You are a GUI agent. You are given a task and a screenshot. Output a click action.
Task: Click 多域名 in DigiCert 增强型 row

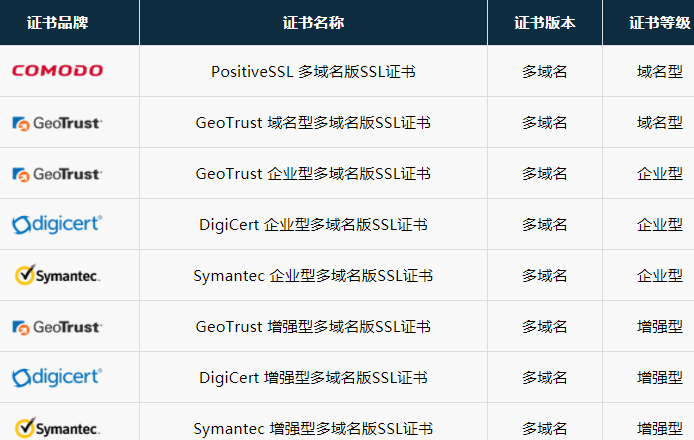[x=545, y=378]
